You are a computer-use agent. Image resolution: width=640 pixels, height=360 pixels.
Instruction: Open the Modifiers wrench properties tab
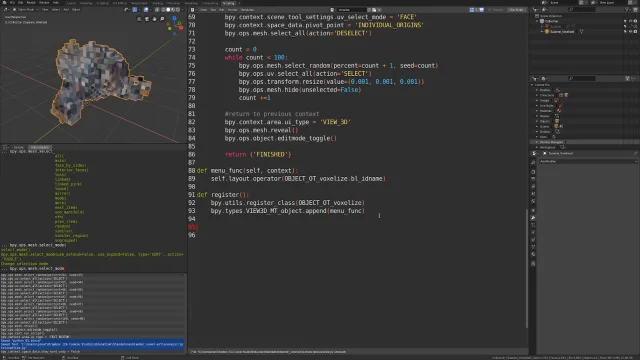point(533,218)
